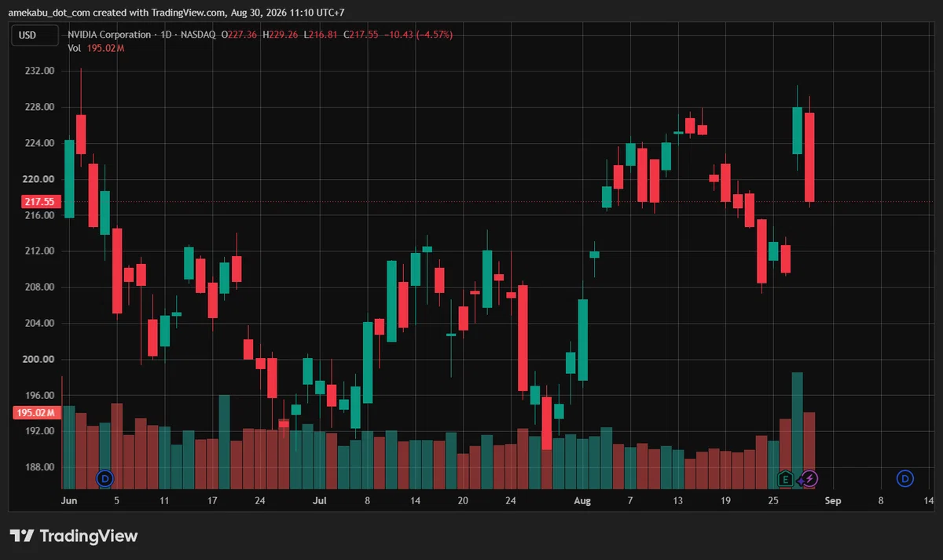The height and width of the screenshot is (560, 943).
Task: Click the high value H229.26
Action: [281, 35]
